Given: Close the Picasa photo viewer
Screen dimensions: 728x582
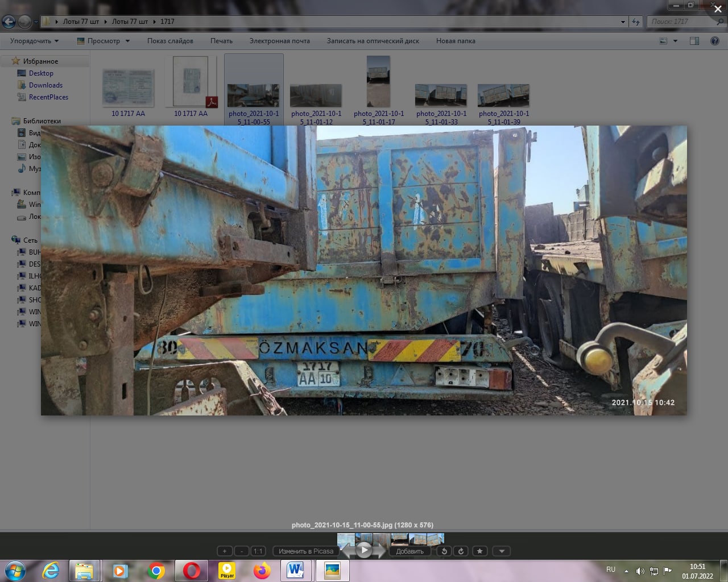Looking at the screenshot, I should click(718, 9).
